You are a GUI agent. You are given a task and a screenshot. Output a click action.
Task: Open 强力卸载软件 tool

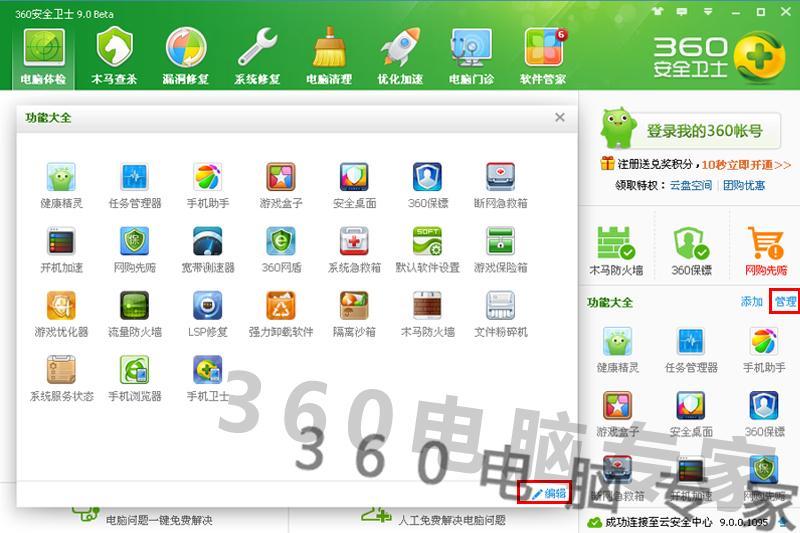(281, 314)
